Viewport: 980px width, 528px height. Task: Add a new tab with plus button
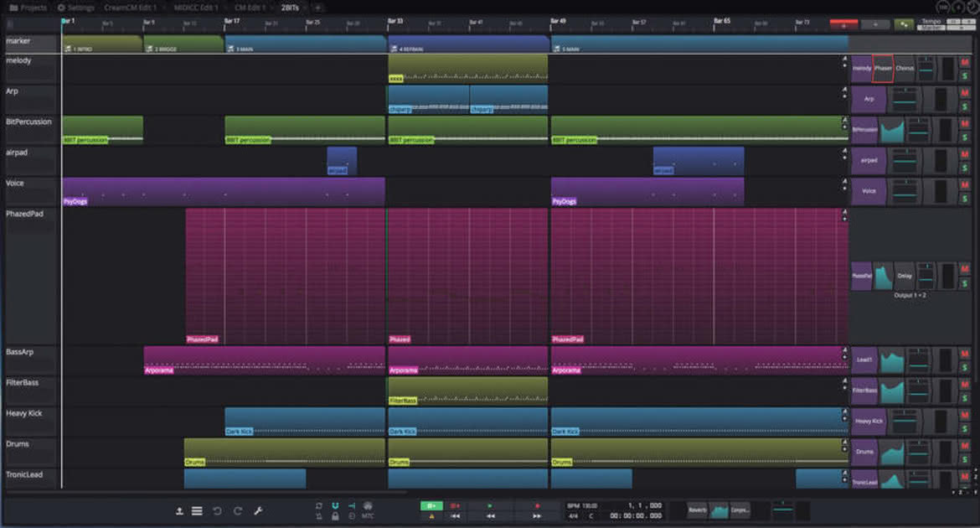(317, 8)
